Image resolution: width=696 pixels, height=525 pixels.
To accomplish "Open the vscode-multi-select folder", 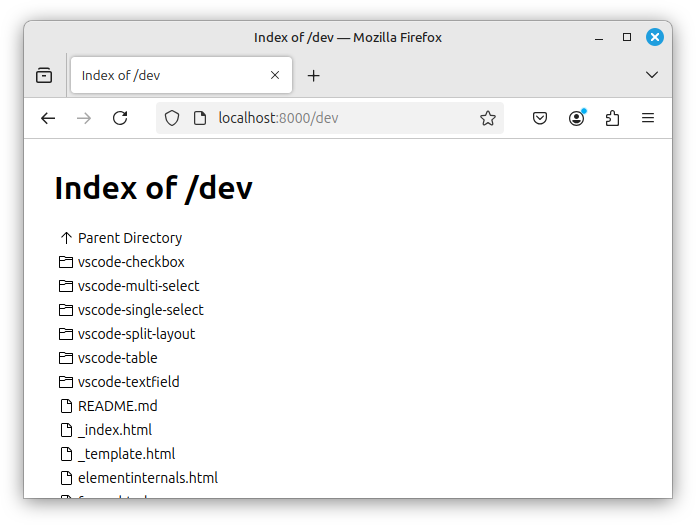I will 138,286.
